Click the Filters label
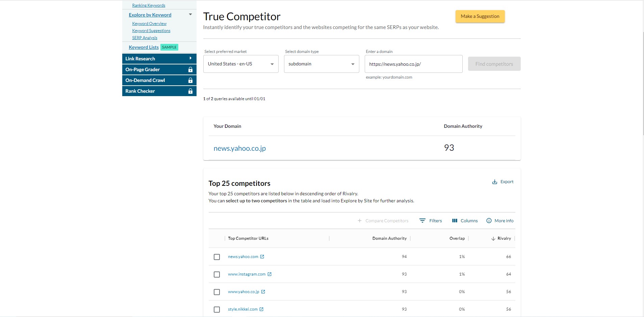644x317 pixels. pos(436,221)
